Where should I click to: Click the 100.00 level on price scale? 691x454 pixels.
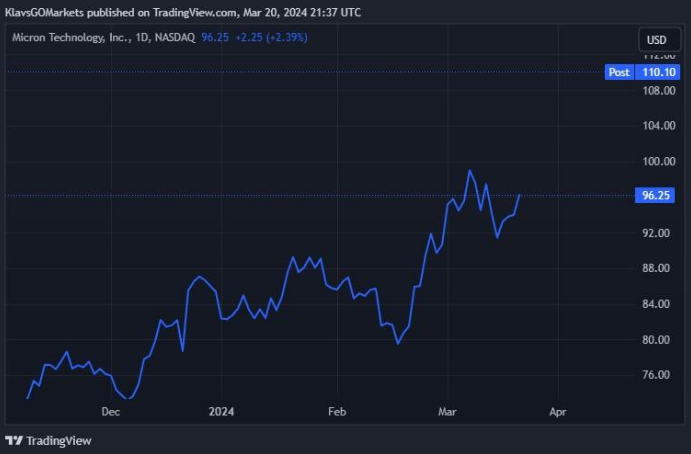click(656, 161)
